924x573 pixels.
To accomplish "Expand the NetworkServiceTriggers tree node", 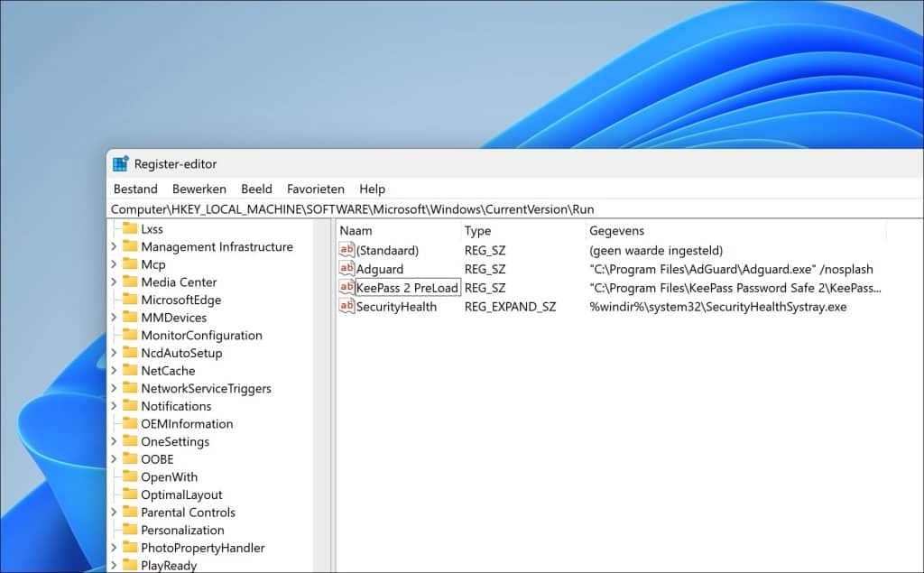I will (112, 388).
